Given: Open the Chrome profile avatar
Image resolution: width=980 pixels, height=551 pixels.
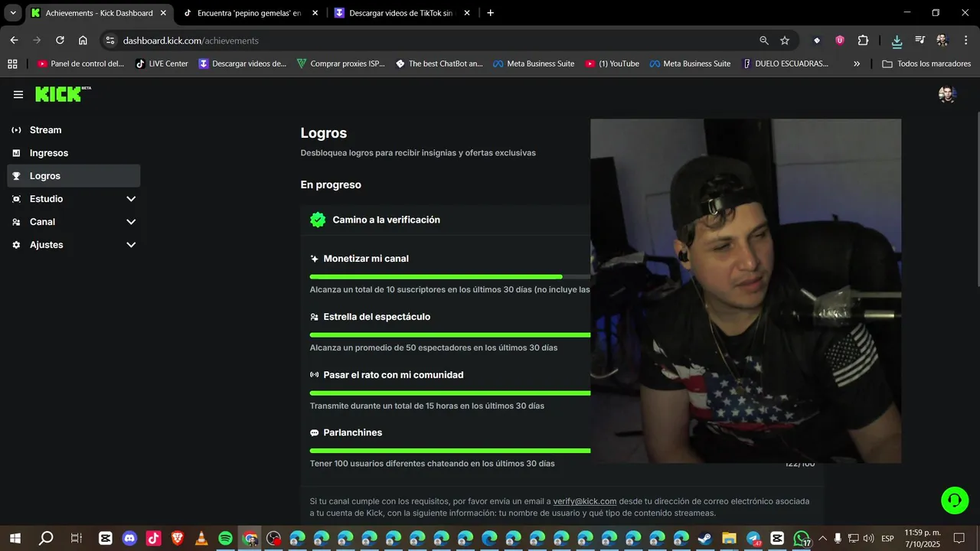Looking at the screenshot, I should click(942, 41).
